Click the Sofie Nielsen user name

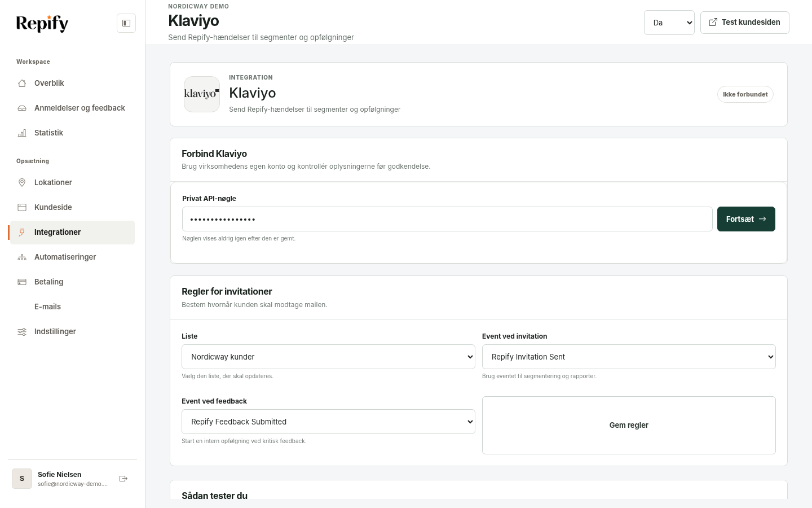tap(60, 475)
